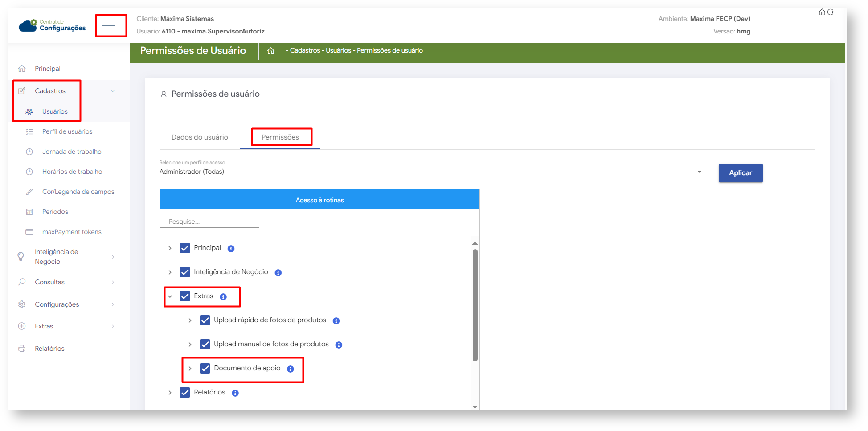The height and width of the screenshot is (431, 868).
Task: Click the Usuários people icon in sidebar
Action: [x=29, y=111]
